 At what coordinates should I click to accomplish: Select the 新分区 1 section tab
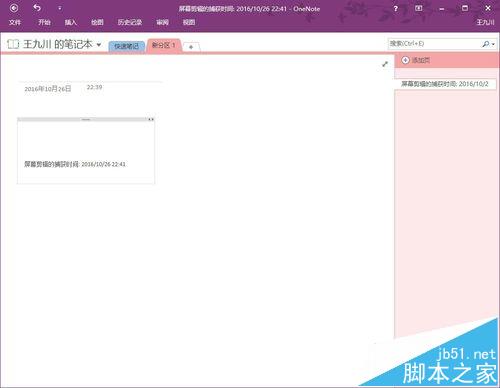pos(164,45)
